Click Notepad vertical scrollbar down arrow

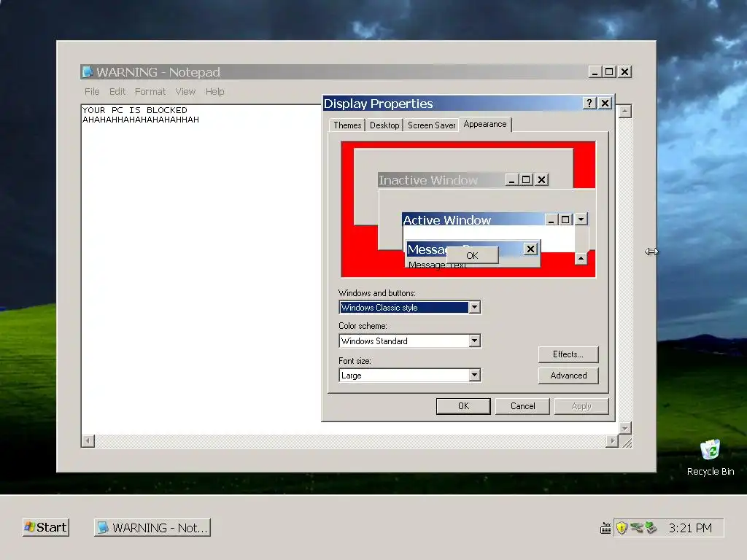[x=624, y=427]
